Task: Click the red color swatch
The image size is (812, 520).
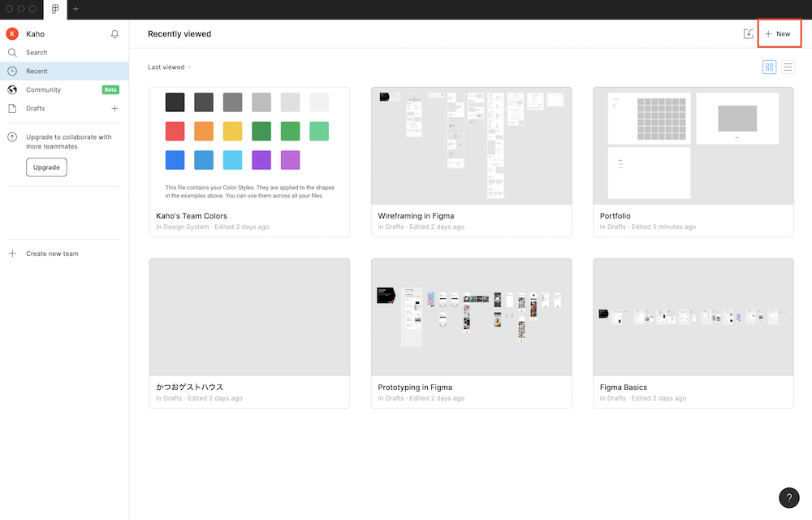Action: (x=175, y=131)
